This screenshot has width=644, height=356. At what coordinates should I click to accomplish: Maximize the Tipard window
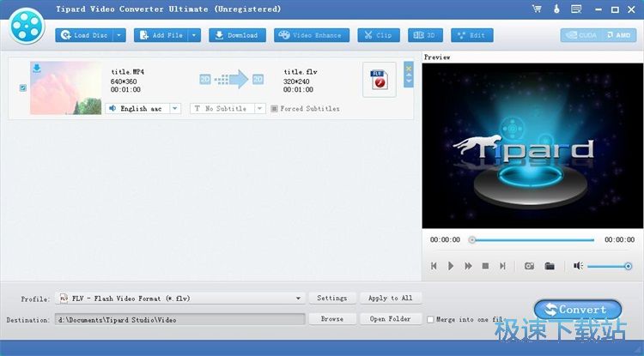tap(615, 9)
